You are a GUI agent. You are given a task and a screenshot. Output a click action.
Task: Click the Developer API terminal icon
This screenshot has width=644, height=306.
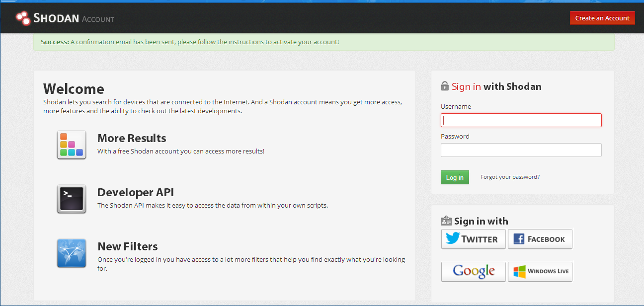click(72, 199)
